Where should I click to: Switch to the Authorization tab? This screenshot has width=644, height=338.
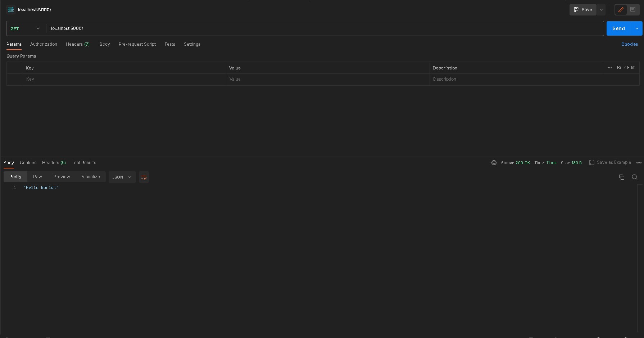(44, 44)
